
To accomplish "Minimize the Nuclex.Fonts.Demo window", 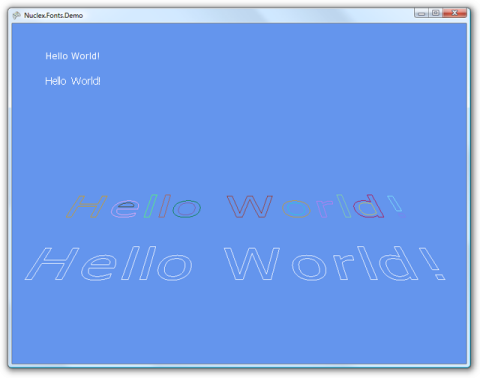I will pyautogui.click(x=421, y=13).
